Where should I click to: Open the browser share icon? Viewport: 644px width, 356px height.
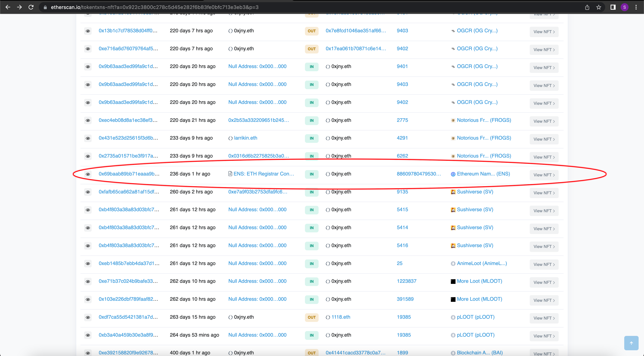tap(587, 7)
